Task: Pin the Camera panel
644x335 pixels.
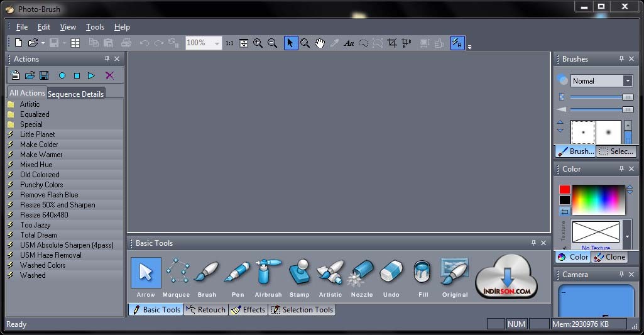Action: (x=621, y=274)
